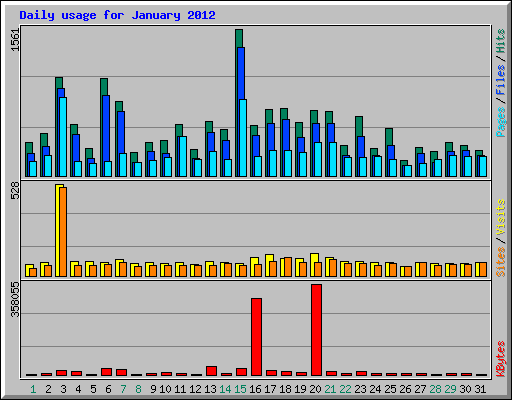
Task: Click the 358055 axis maximum label
Action: point(15,300)
